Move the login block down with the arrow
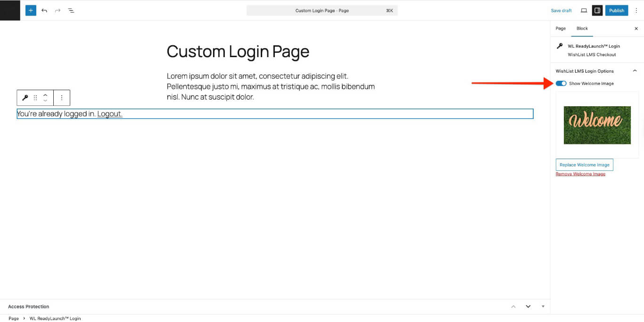Screen dimensions: 644x322 [45, 101]
